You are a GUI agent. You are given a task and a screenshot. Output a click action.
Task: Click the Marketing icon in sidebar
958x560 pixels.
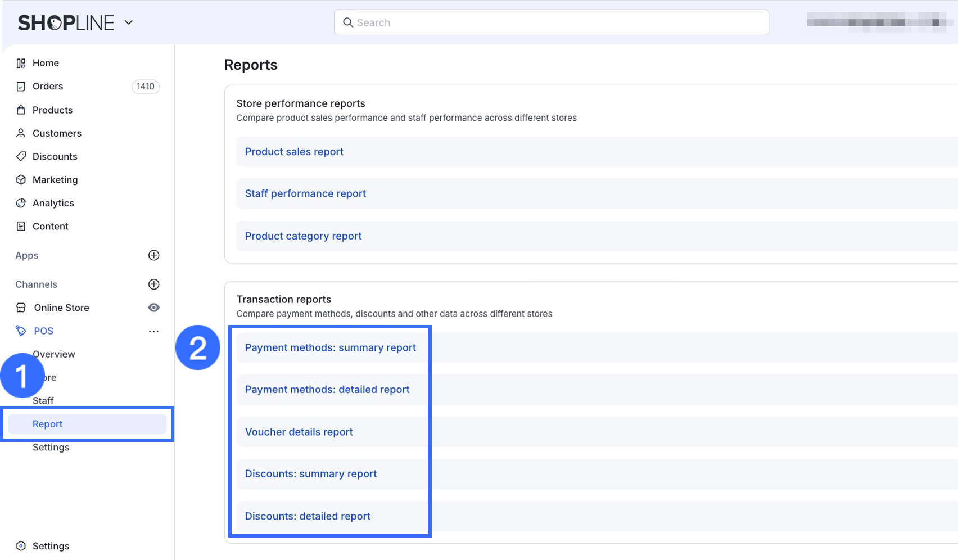[x=21, y=180]
